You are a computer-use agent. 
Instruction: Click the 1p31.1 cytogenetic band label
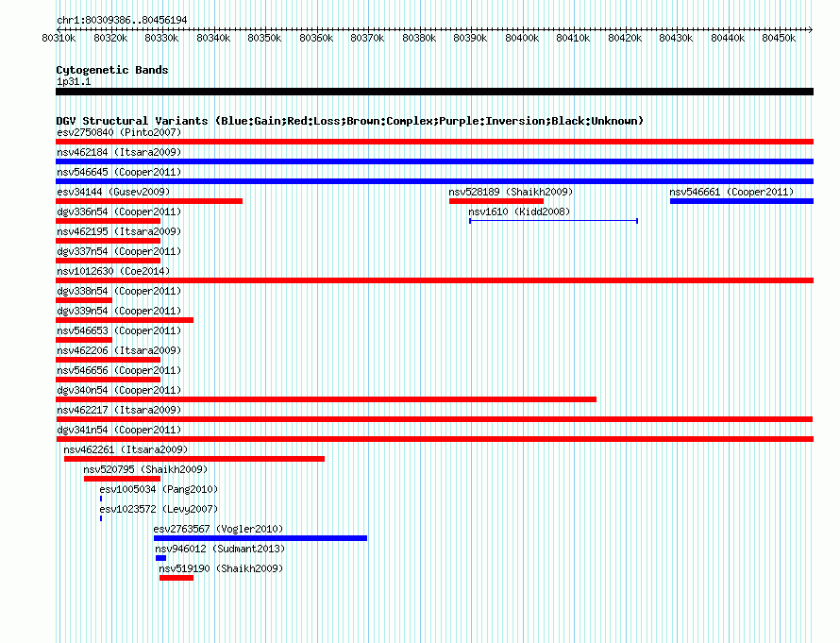point(74,81)
